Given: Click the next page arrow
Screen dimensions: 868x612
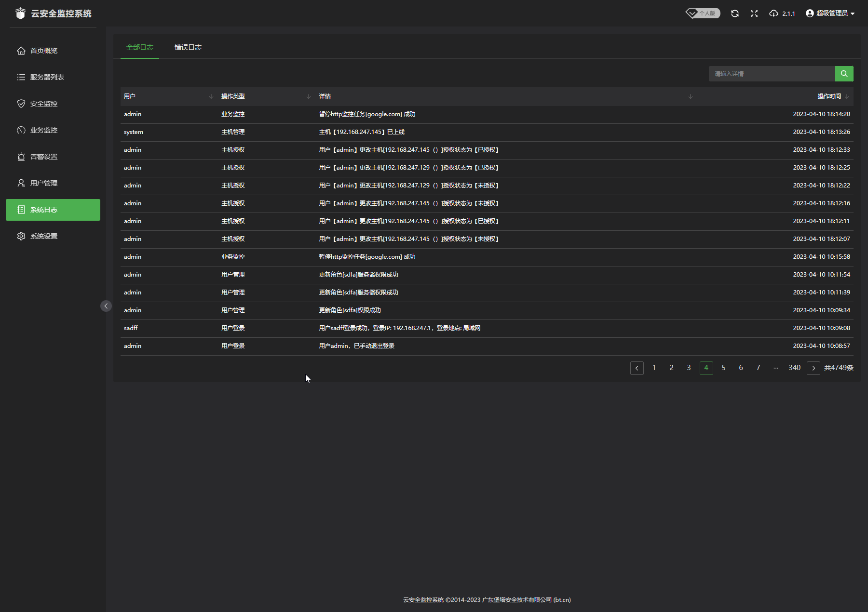Looking at the screenshot, I should pyautogui.click(x=813, y=368).
